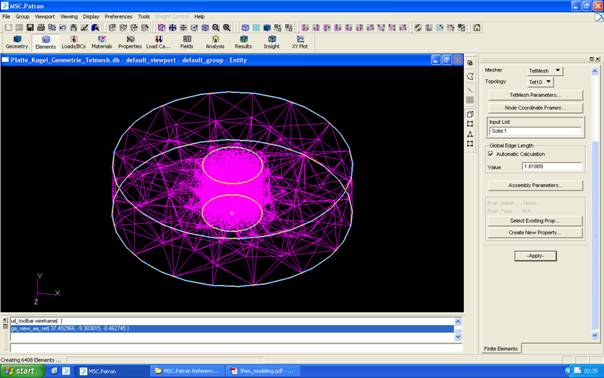Click the Print toolbar icon
Image resolution: width=604 pixels, height=378 pixels.
pyautogui.click(x=41, y=28)
